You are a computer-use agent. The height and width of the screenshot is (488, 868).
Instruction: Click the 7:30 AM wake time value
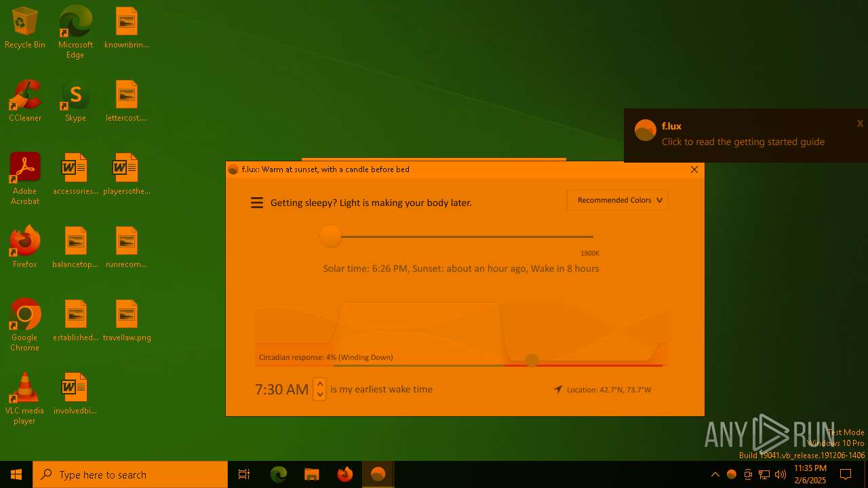(x=281, y=390)
